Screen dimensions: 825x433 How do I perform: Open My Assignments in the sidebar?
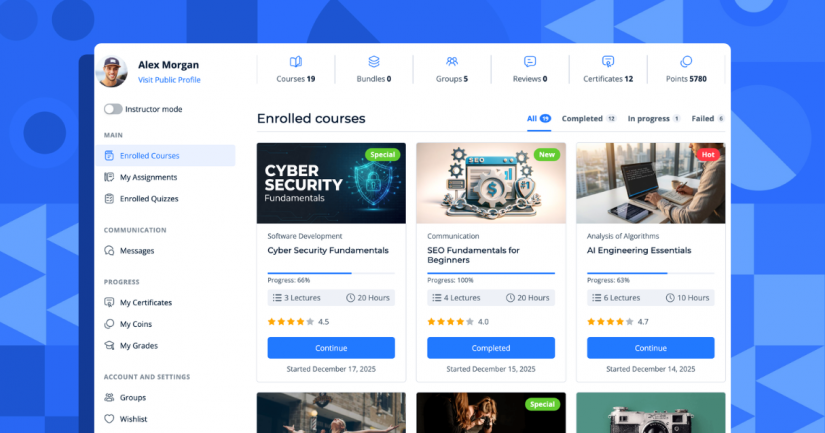[x=146, y=177]
